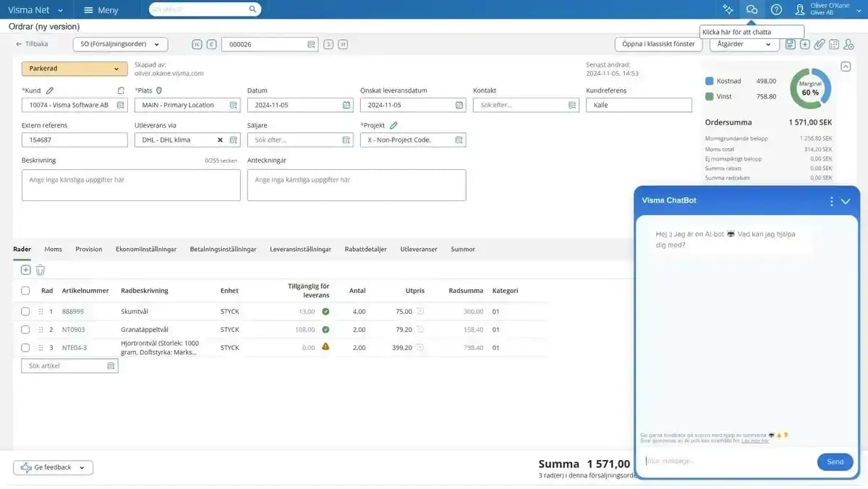The image size is (868, 489).
Task: Open the Rabattdetaljer tab
Action: coord(366,249)
